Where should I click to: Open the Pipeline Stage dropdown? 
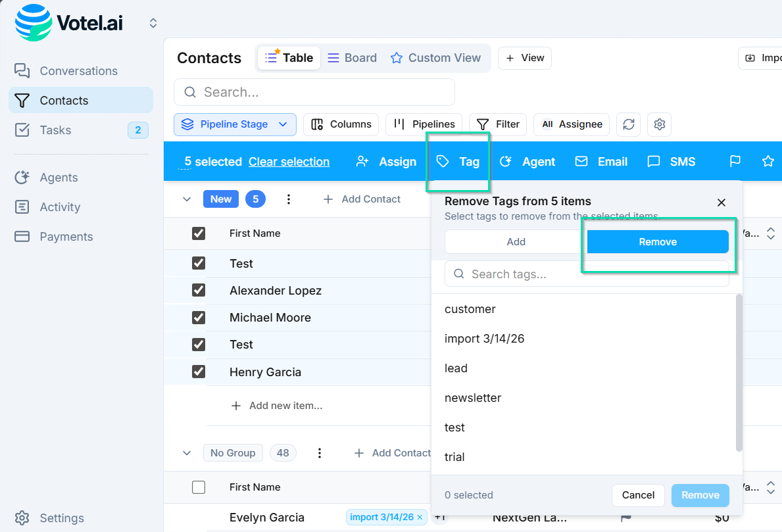coord(235,124)
